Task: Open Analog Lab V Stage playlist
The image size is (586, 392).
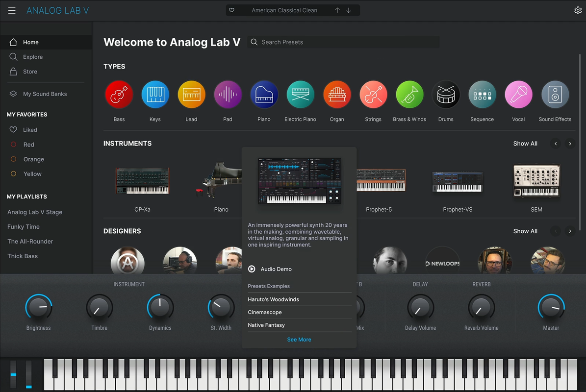Action: point(35,212)
